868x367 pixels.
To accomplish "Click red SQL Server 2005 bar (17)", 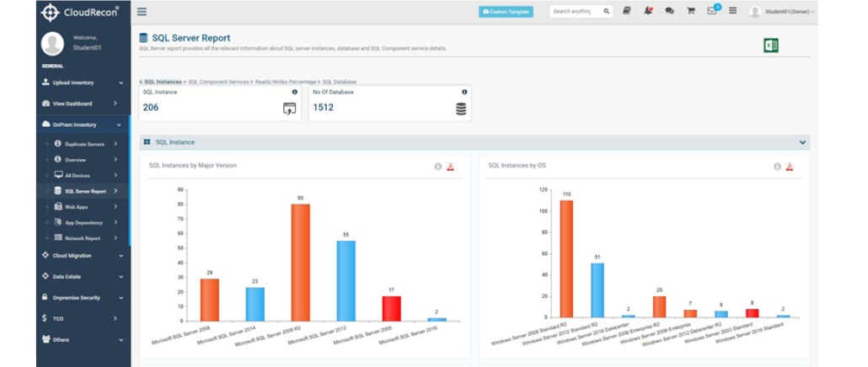I will (391, 308).
